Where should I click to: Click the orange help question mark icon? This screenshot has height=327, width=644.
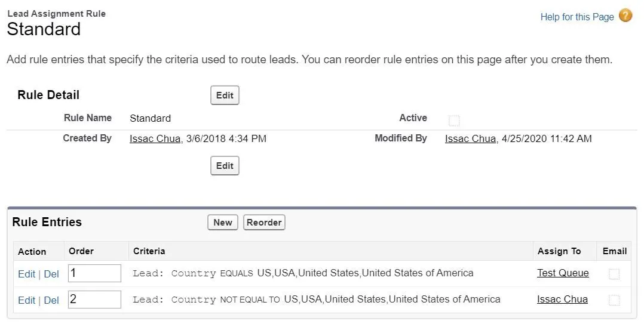point(625,16)
